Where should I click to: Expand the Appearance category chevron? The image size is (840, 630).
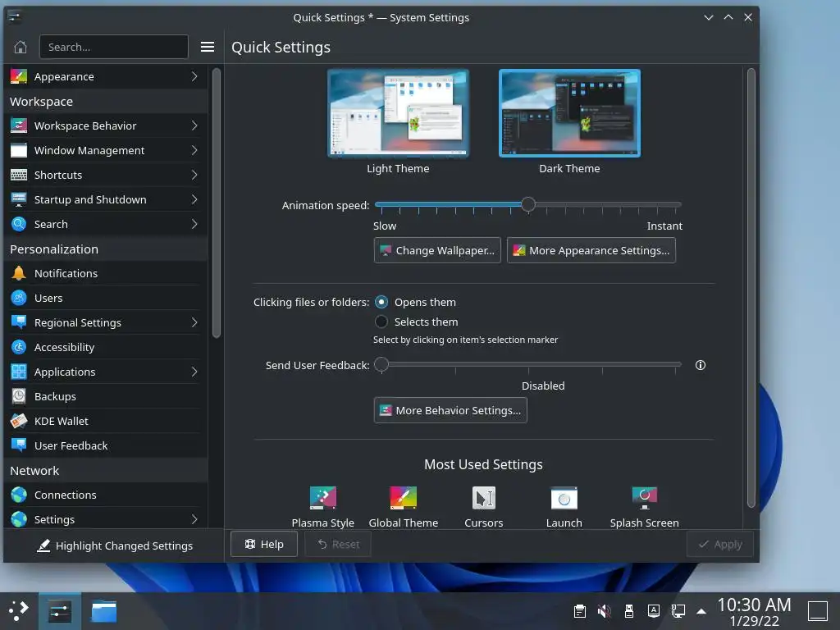(x=194, y=76)
